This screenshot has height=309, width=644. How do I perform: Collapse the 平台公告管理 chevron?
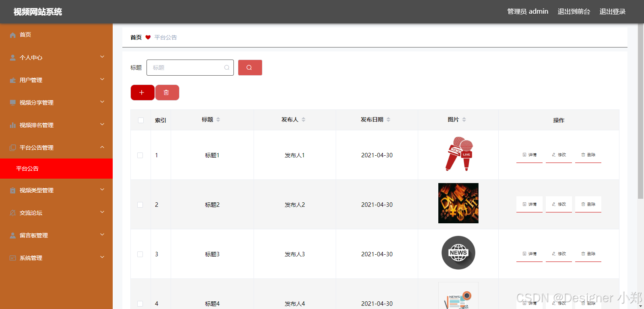point(102,147)
